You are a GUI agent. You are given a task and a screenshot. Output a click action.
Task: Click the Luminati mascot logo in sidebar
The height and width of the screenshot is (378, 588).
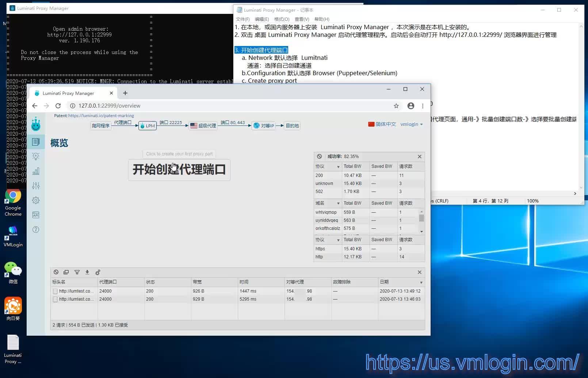click(36, 124)
